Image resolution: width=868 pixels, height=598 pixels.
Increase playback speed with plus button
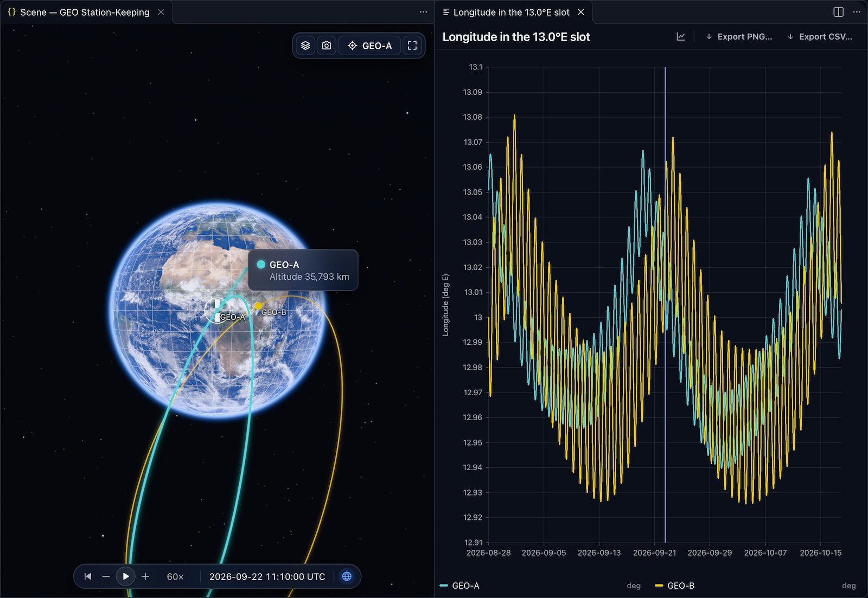[x=145, y=576]
